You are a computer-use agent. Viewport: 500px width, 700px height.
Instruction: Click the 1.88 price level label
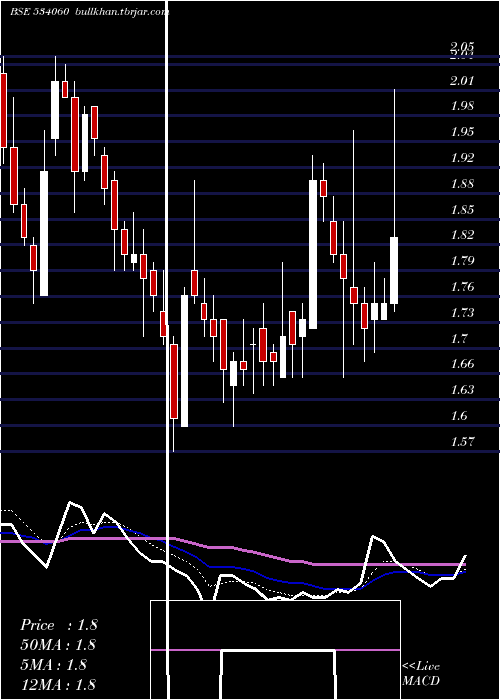point(462,184)
